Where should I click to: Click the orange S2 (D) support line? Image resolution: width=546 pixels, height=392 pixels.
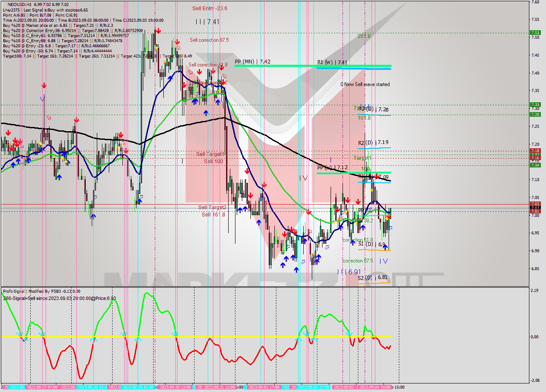374,283
